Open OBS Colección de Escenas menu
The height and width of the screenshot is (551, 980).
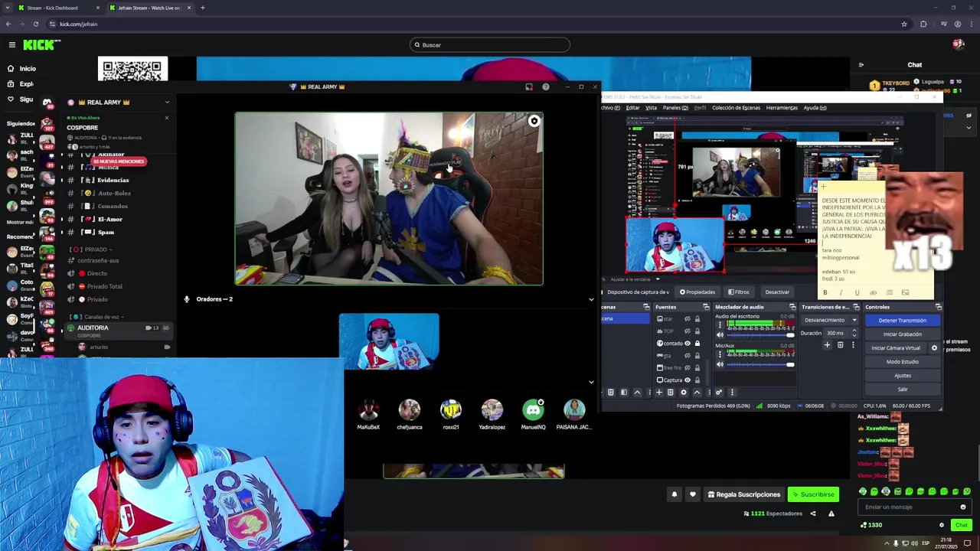pyautogui.click(x=736, y=108)
